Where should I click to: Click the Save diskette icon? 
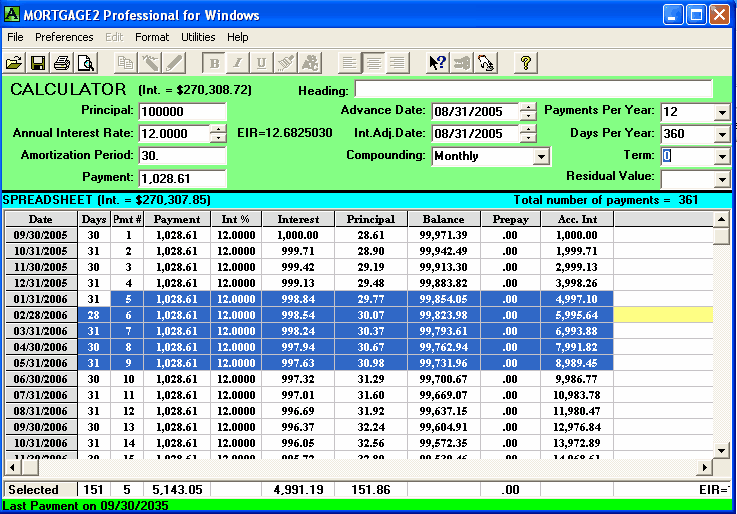click(x=37, y=63)
